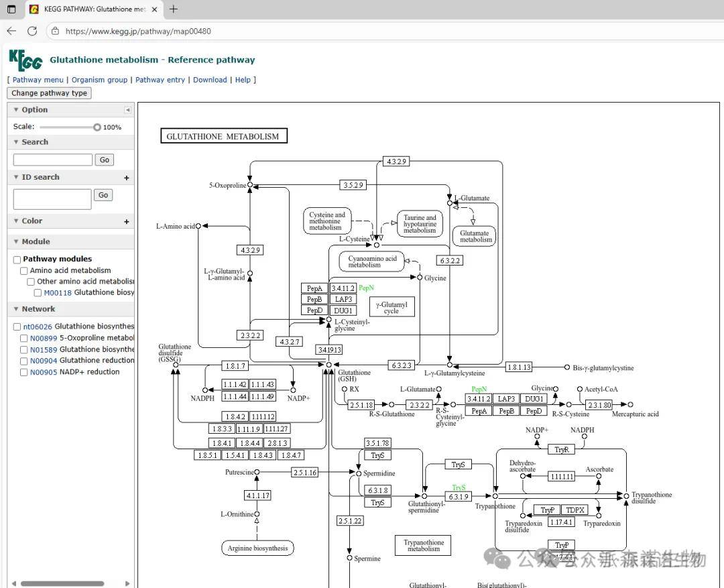Click the Search text input field
This screenshot has height=588, width=724.
click(53, 160)
